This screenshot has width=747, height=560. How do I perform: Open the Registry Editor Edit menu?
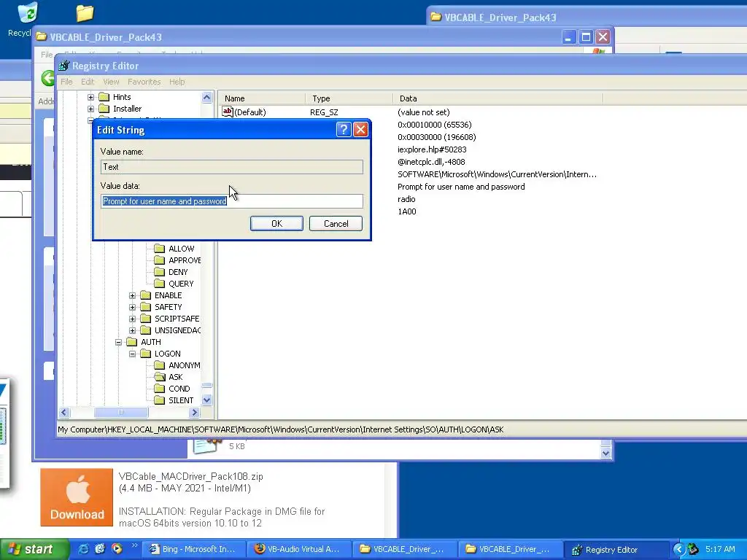(x=88, y=82)
